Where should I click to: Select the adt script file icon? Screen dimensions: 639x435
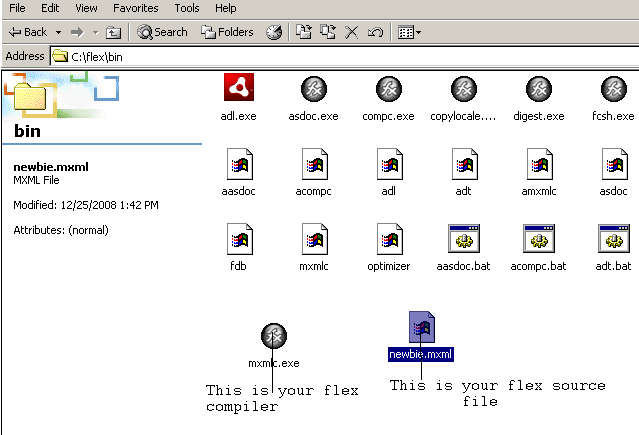click(x=465, y=164)
